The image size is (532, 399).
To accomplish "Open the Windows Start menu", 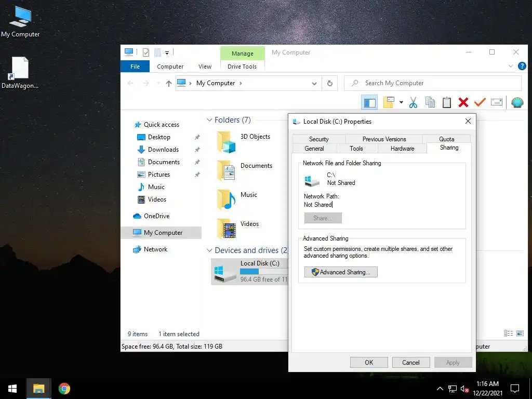I will (x=12, y=389).
